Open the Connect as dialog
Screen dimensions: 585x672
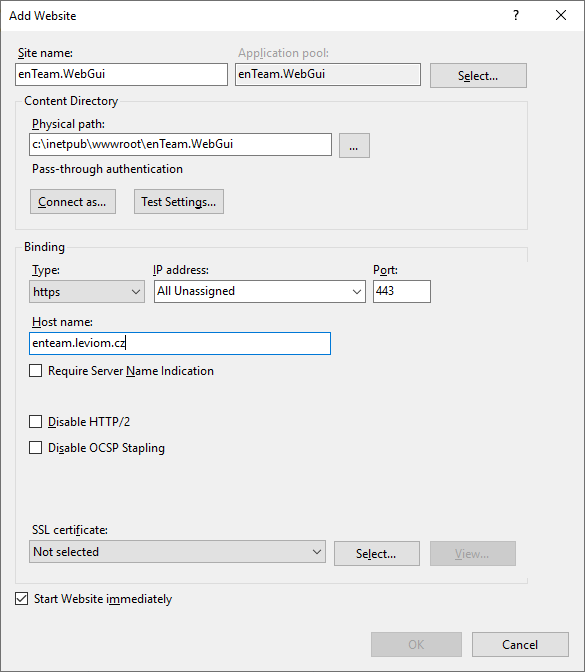point(73,201)
